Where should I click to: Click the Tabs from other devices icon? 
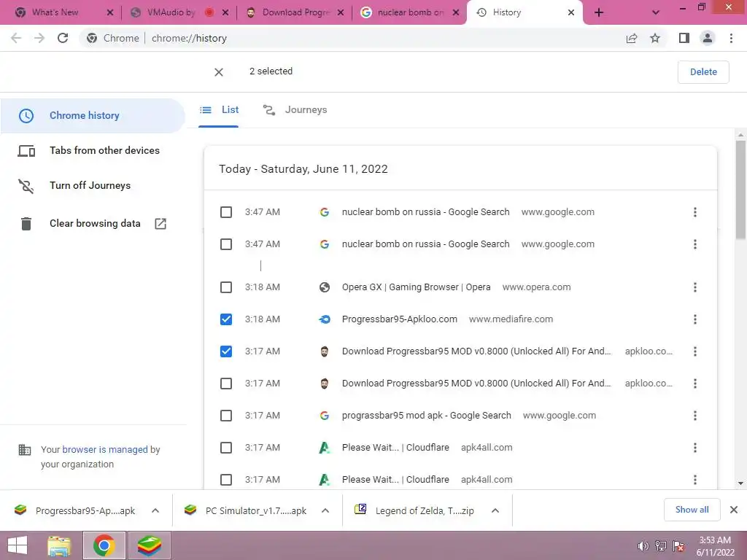click(x=26, y=151)
